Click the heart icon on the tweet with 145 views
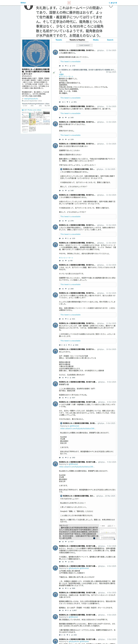Screen dimensions: 138x644 [x=66, y=118]
